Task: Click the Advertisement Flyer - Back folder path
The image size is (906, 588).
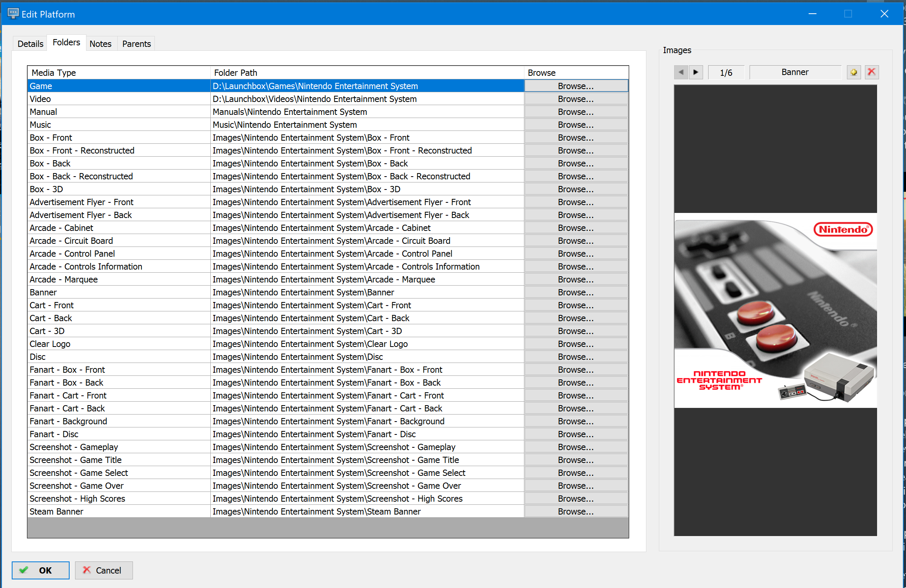Action: click(x=367, y=215)
